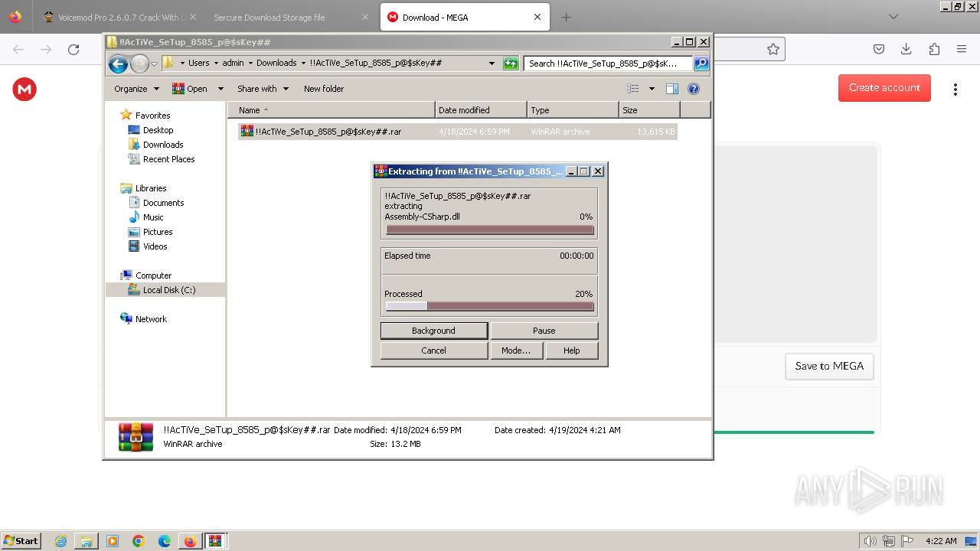This screenshot has height=551, width=980.
Task: Click Help in extraction dialog
Action: click(x=572, y=350)
